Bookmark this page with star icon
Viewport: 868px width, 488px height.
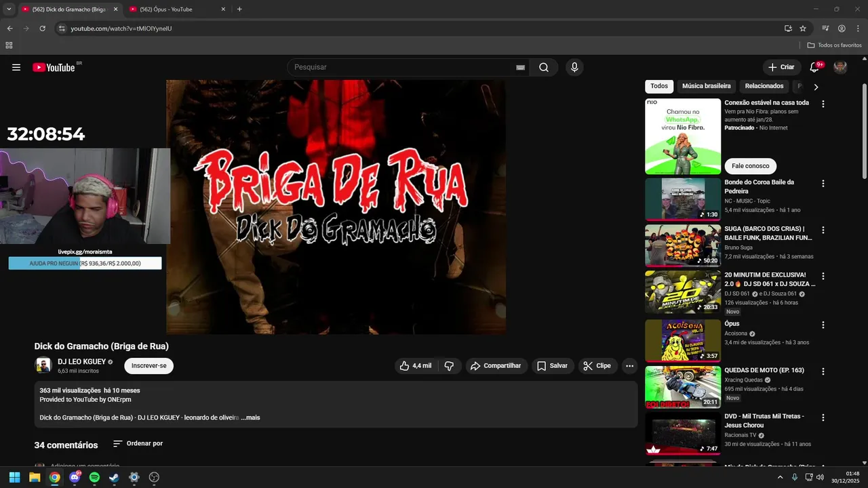coord(803,28)
